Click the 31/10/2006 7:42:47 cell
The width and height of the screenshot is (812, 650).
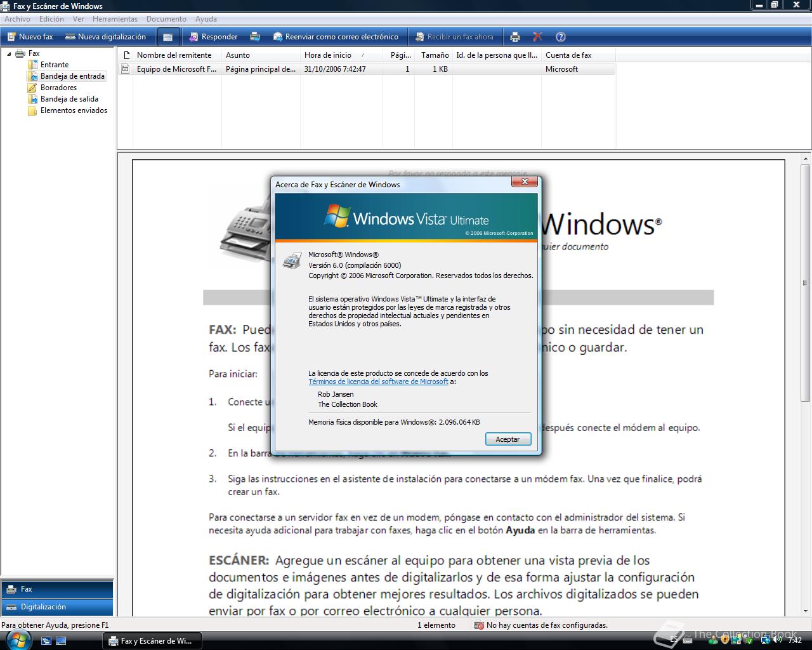tap(335, 69)
